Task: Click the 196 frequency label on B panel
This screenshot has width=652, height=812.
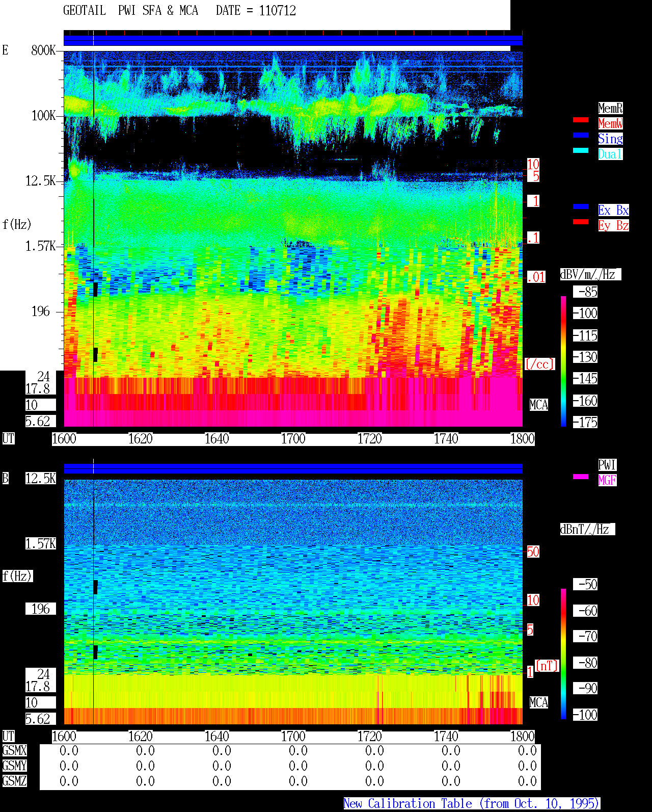Action: coord(41,609)
